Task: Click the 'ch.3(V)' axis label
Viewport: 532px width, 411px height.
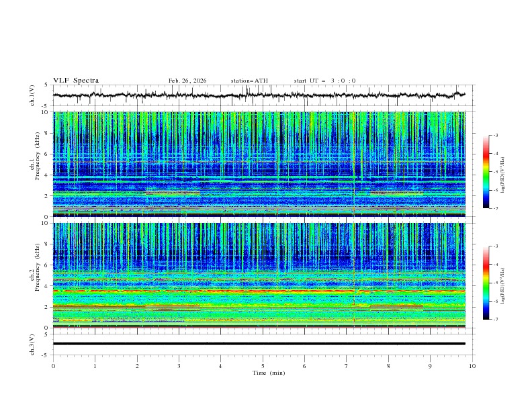Action: 32,345
